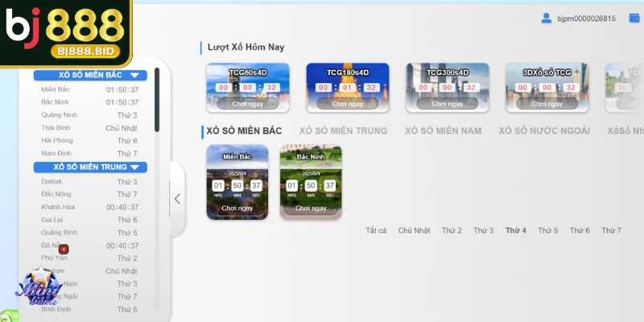644x322 pixels.
Task: Click the floating game badge icon
Action: pos(39,287)
